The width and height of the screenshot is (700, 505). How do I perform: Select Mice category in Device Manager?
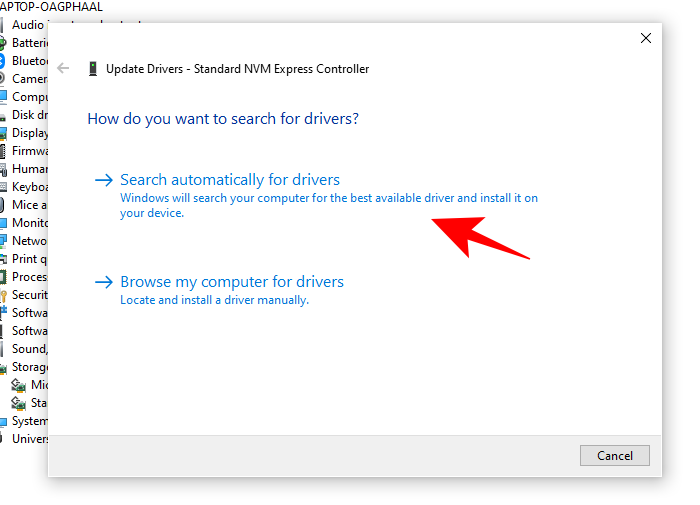pos(29,205)
